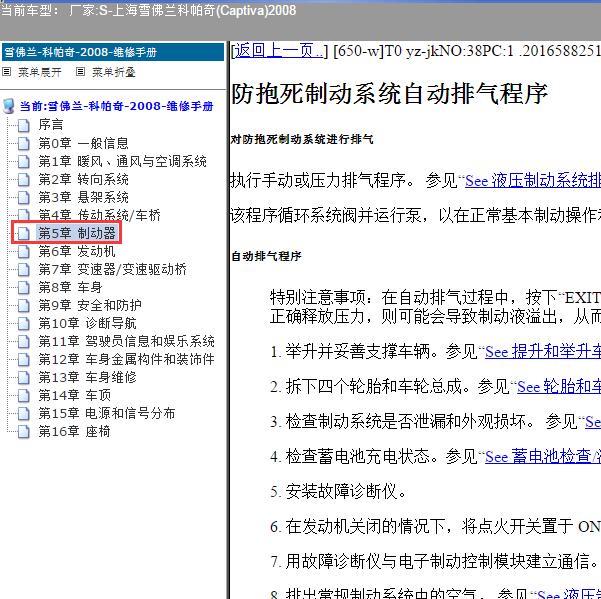Open 第16章 座椅
The image size is (601, 599).
[x=74, y=431]
